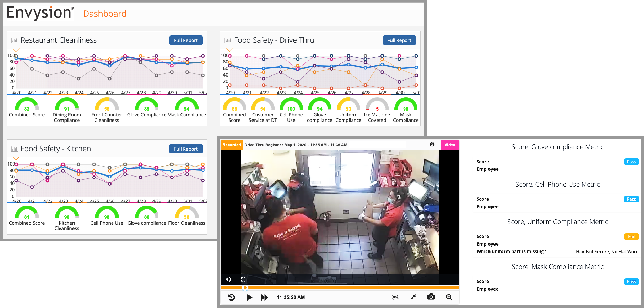Click the Restaurant Cleanliness chart icon
The width and height of the screenshot is (644, 308).
pos(15,40)
